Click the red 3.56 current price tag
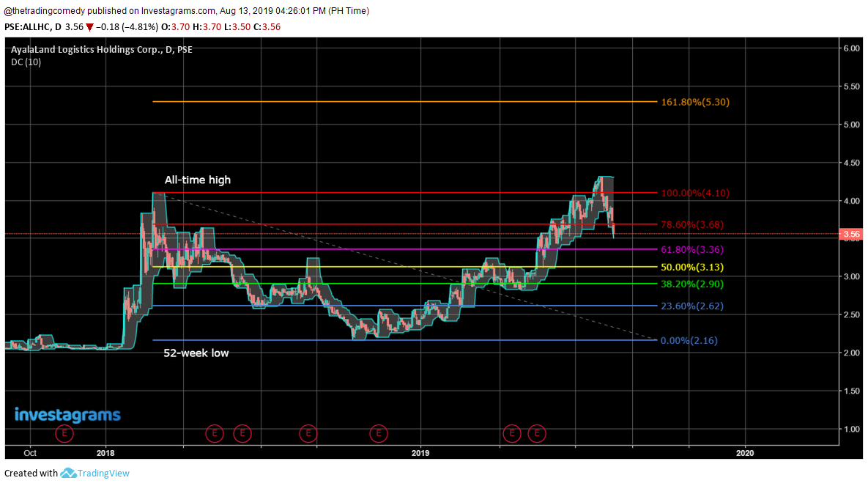Image resolution: width=868 pixels, height=486 pixels. click(851, 235)
